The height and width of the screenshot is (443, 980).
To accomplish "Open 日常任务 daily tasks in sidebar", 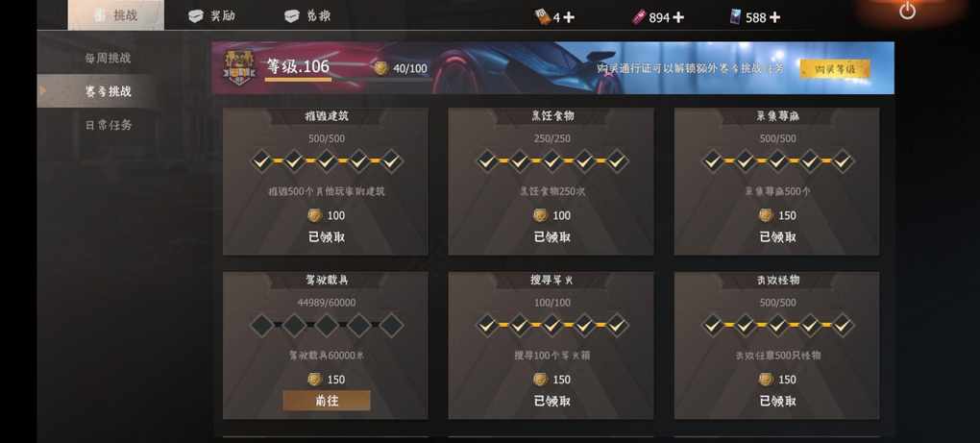I will [109, 125].
